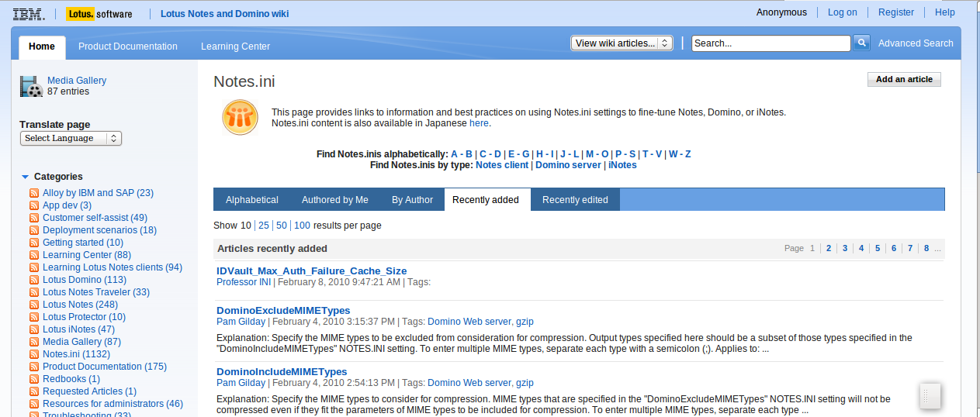Click RSS icon beside Learning Center category

pos(34,255)
